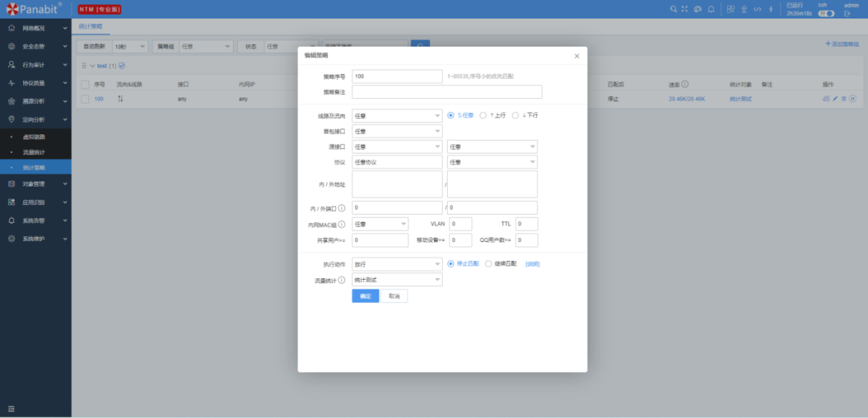Click the lightning bolt icon in header
The height and width of the screenshot is (418, 868).
coord(771,9)
